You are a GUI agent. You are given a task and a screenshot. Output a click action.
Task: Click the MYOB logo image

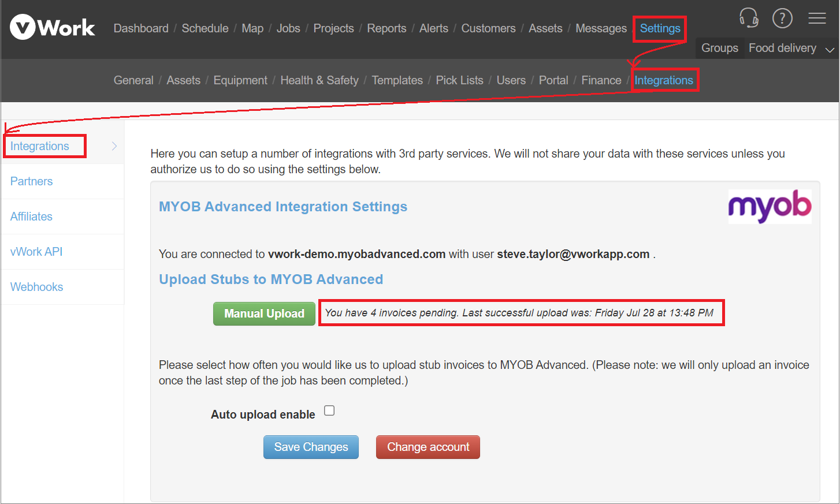770,206
